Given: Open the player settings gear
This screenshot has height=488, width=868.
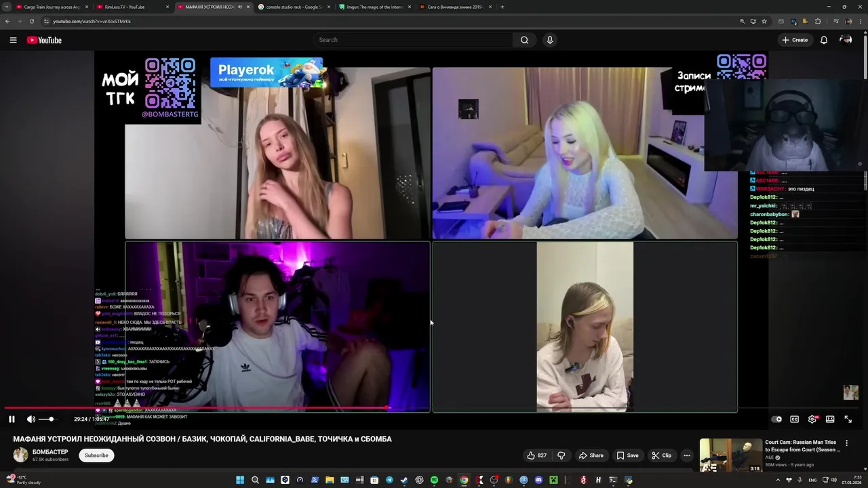Looking at the screenshot, I should click(812, 420).
